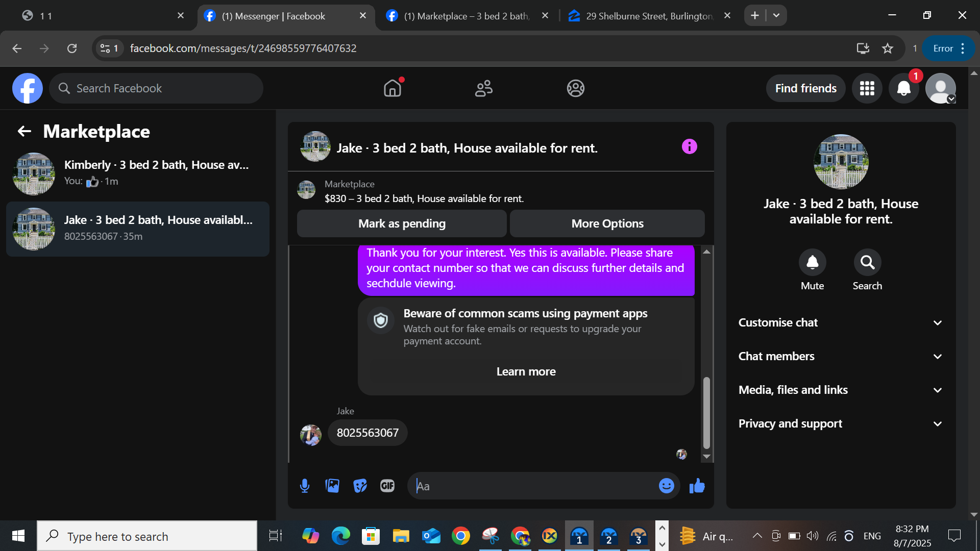
Task: Open the Windows notification center
Action: pos(954,536)
